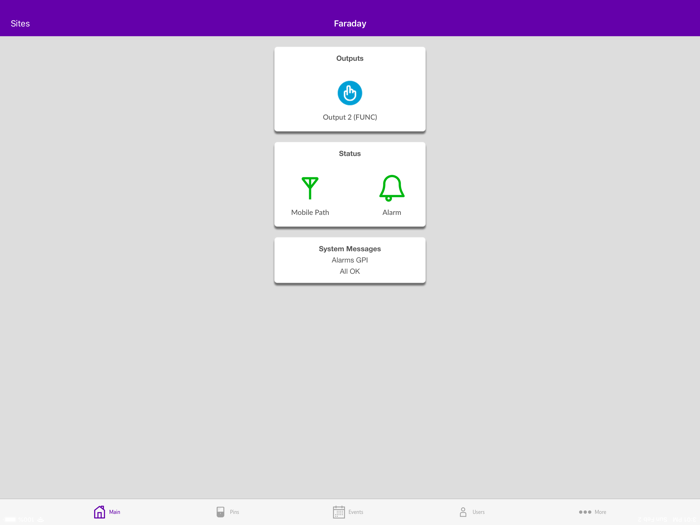This screenshot has width=700, height=525.
Task: Click the Main tab label
Action: (x=115, y=512)
